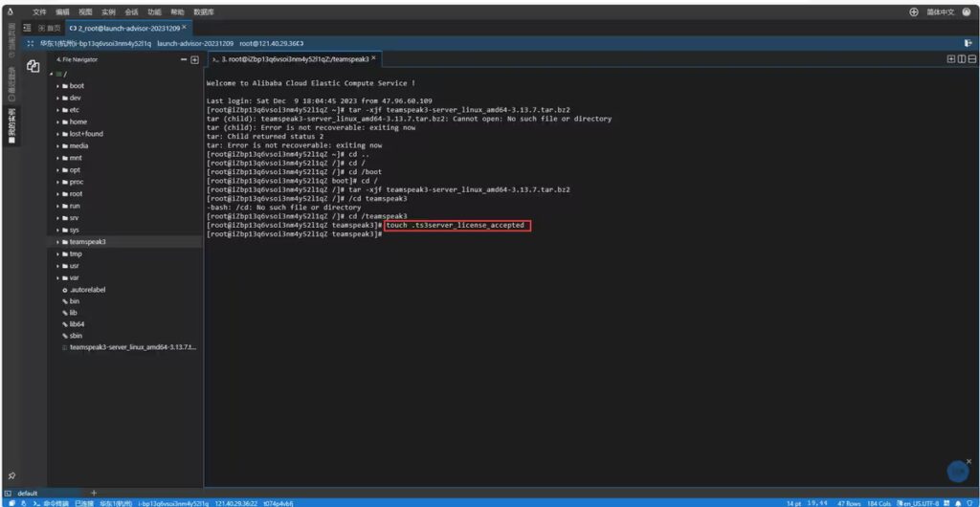Expand the mnt folder
Viewport: 980px width, 507px height.
coord(57,158)
